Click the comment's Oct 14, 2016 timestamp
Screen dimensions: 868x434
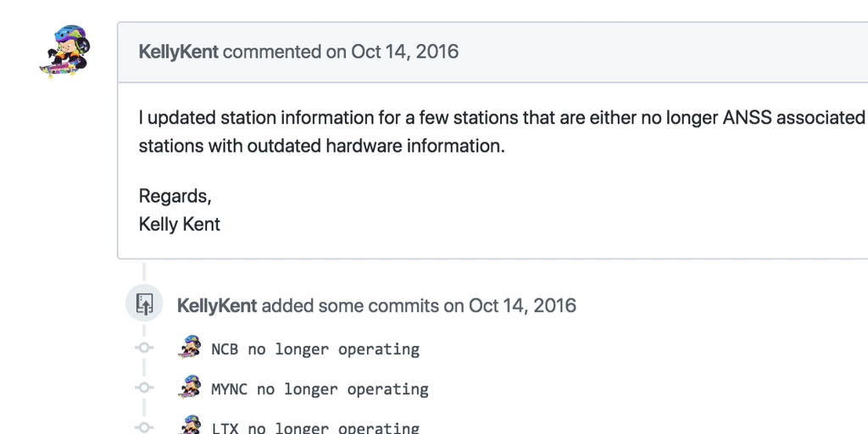coord(404,52)
